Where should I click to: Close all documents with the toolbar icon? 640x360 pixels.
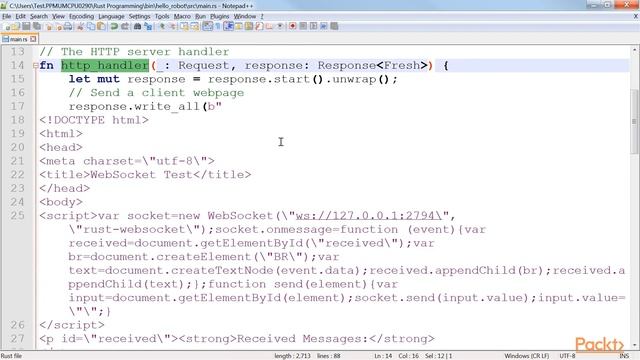click(59, 27)
